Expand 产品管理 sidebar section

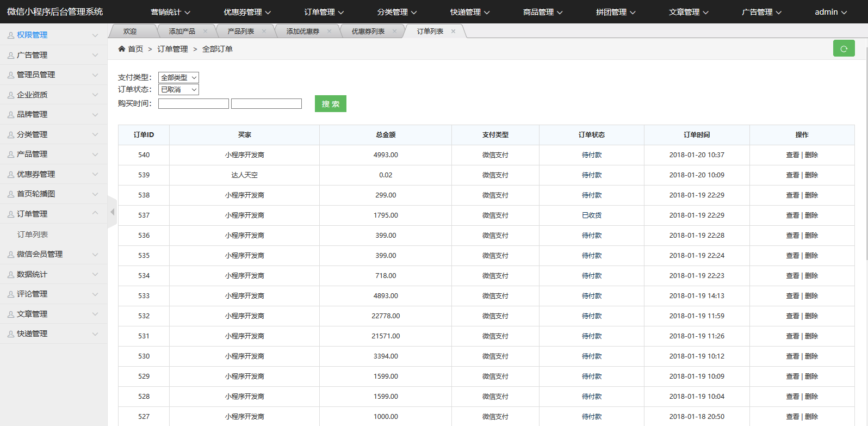tap(53, 154)
